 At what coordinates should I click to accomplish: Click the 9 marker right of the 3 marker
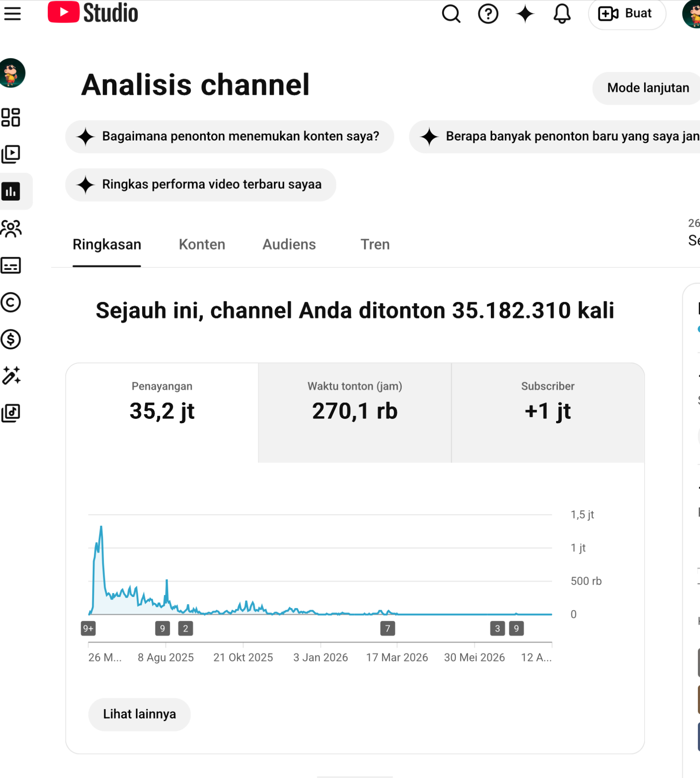click(516, 629)
